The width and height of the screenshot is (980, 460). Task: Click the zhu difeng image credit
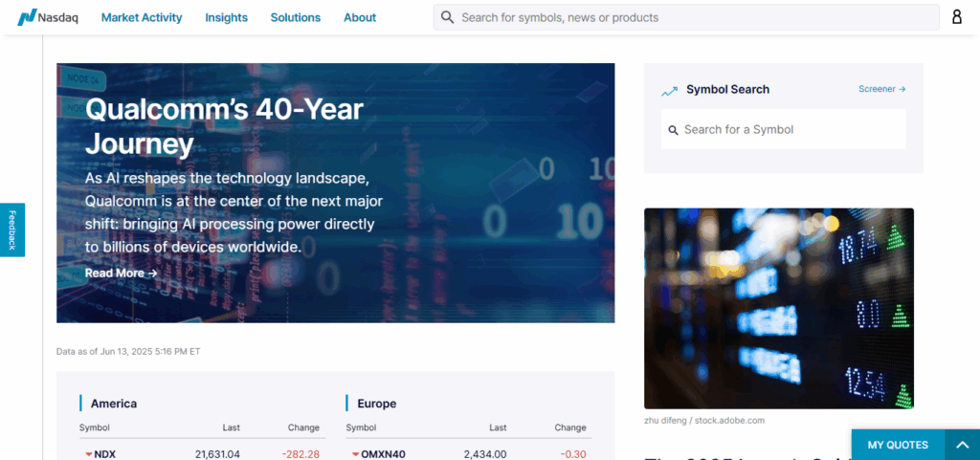point(704,420)
